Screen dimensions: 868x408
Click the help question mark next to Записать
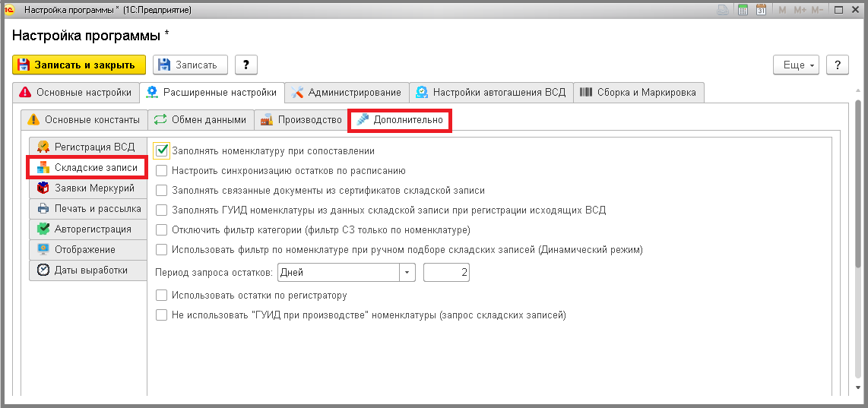(x=246, y=65)
